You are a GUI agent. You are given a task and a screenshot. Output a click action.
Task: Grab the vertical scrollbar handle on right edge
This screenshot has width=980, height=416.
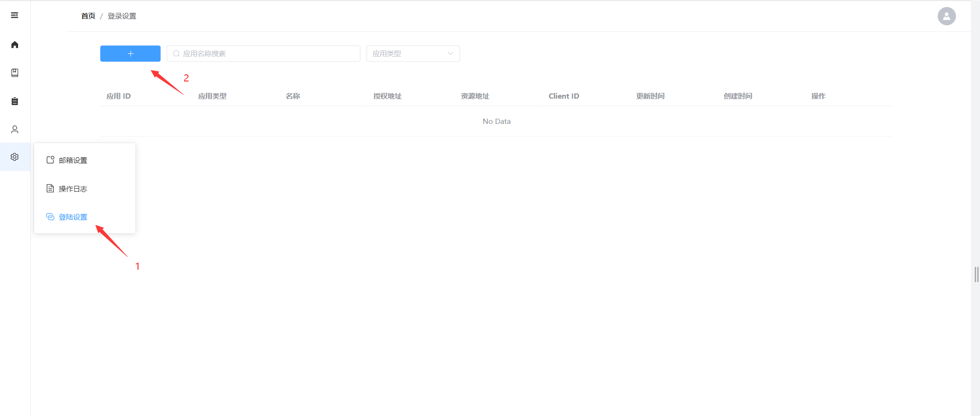point(976,274)
